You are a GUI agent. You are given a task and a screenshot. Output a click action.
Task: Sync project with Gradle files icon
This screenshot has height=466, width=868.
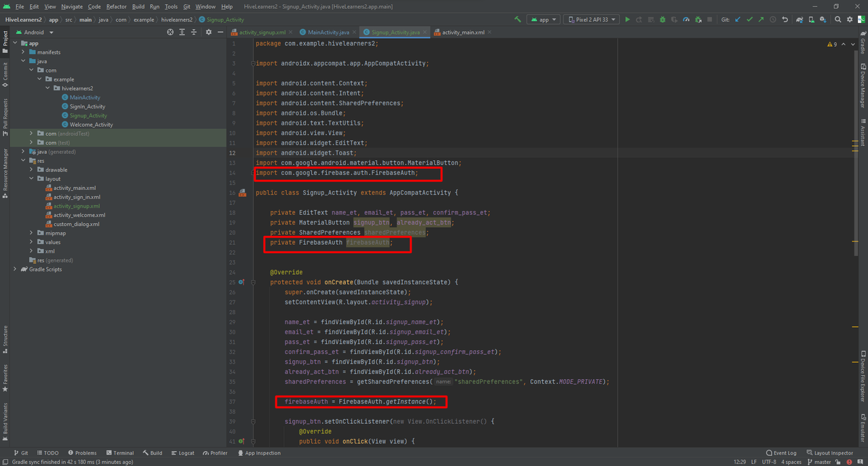coord(800,20)
